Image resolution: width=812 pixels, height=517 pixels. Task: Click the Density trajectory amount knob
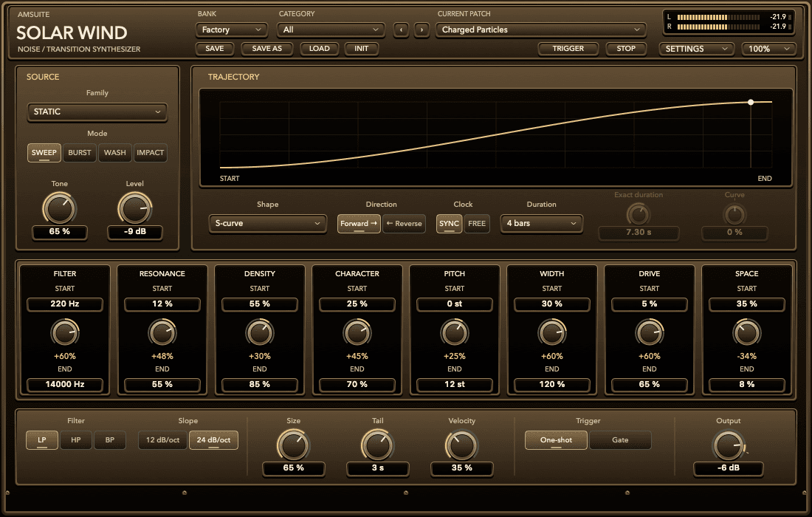pos(259,333)
